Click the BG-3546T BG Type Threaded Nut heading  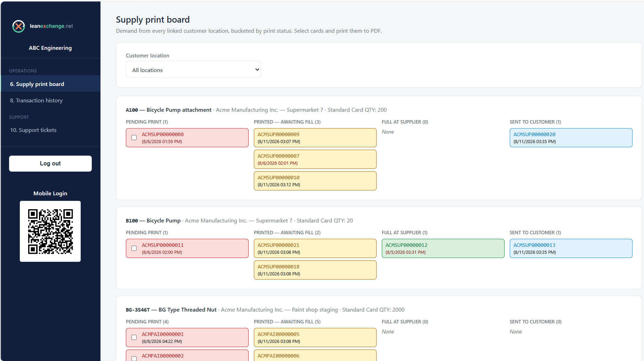click(x=171, y=309)
